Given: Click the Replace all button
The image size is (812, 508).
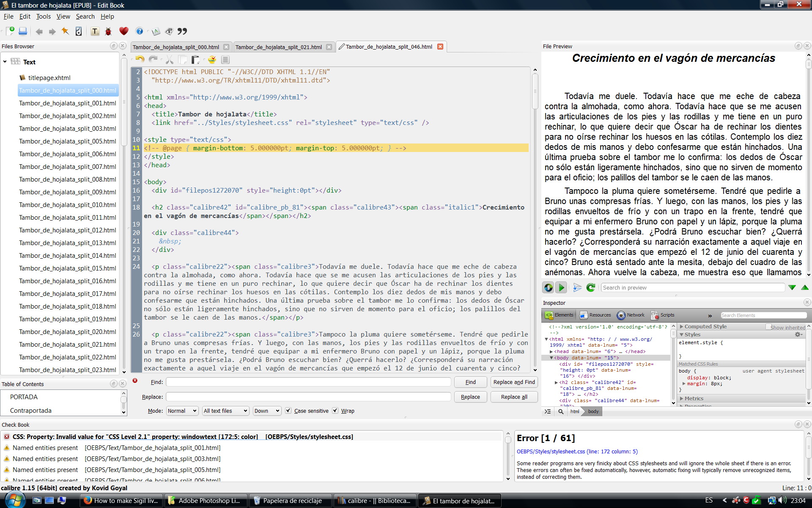Looking at the screenshot, I should tap(514, 397).
